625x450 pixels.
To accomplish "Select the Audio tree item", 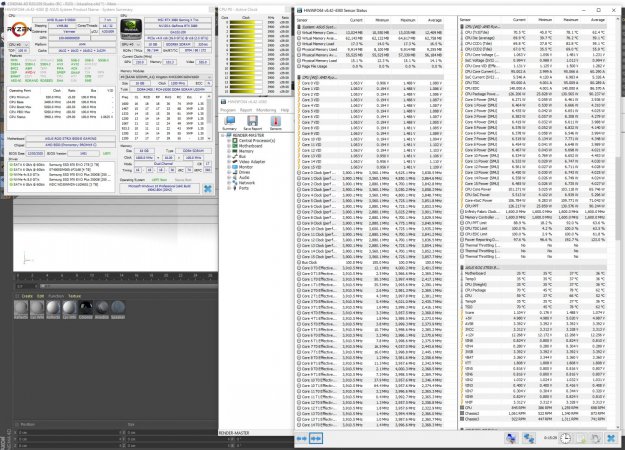I will point(244,177).
